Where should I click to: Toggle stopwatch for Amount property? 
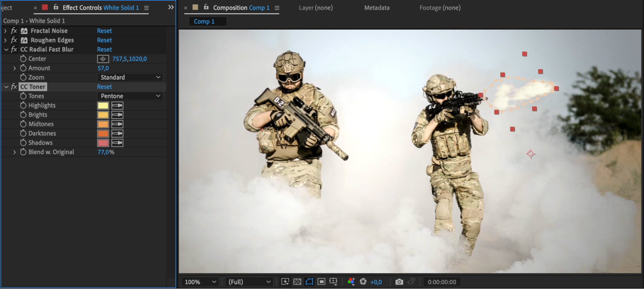(x=23, y=68)
